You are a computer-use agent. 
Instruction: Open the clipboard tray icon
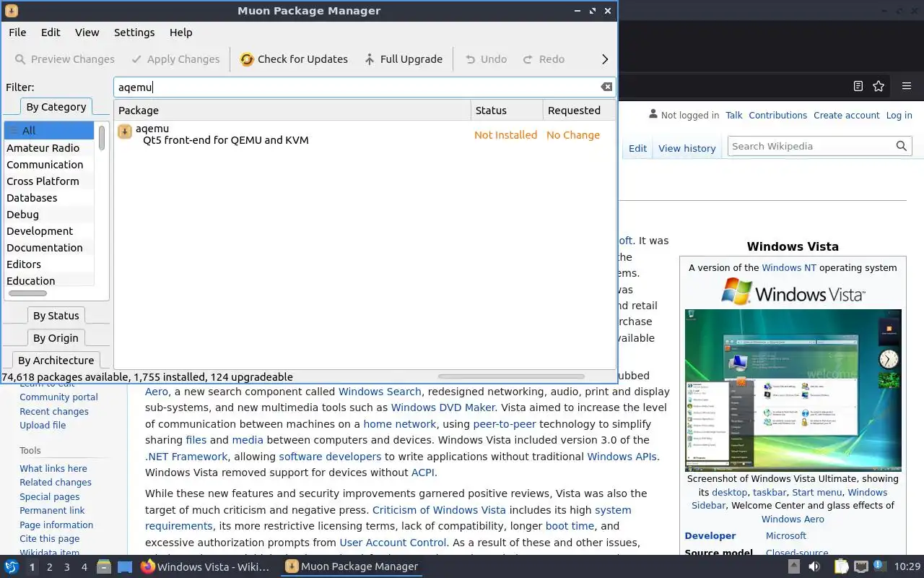pos(841,567)
